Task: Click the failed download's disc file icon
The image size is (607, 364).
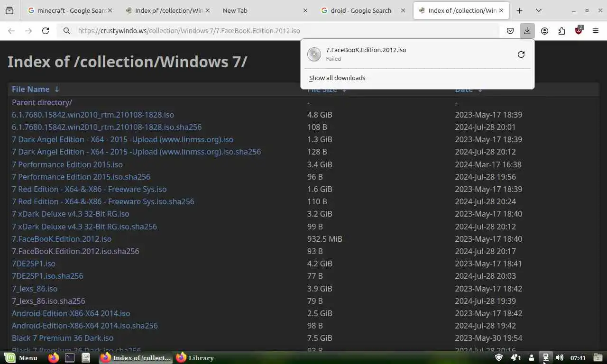Action: (314, 54)
